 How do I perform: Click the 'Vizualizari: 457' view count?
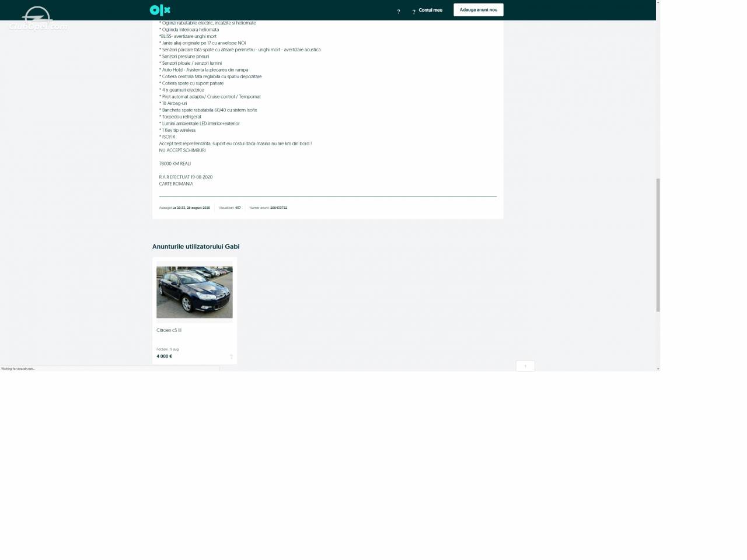coord(229,208)
